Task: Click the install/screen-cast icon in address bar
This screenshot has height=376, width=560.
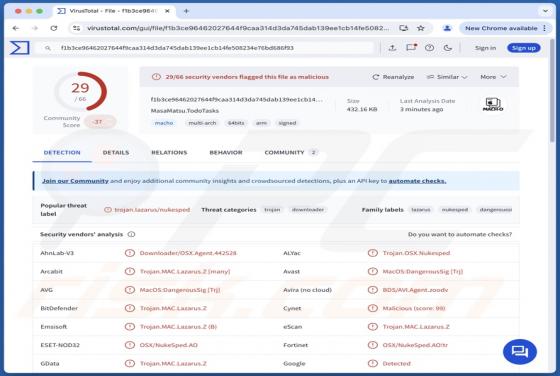Action: pyautogui.click(x=404, y=28)
